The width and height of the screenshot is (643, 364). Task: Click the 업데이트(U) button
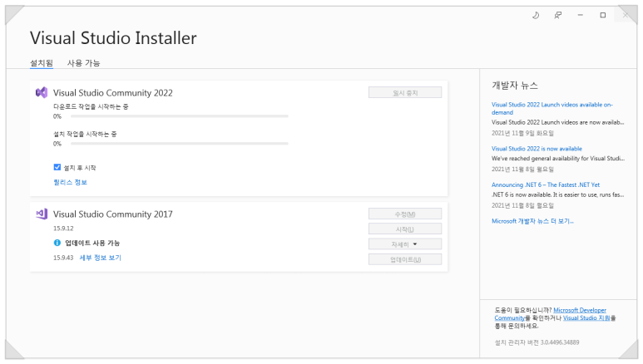tap(405, 259)
